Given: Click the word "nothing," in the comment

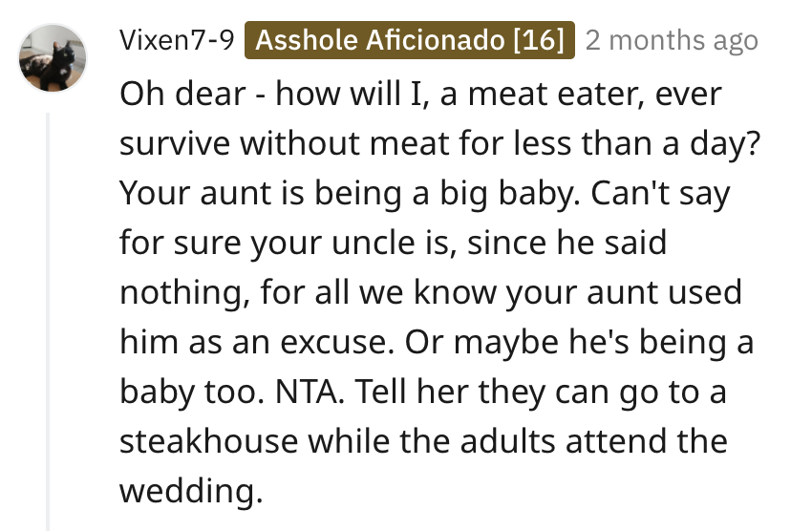Looking at the screenshot, I should click(184, 293).
